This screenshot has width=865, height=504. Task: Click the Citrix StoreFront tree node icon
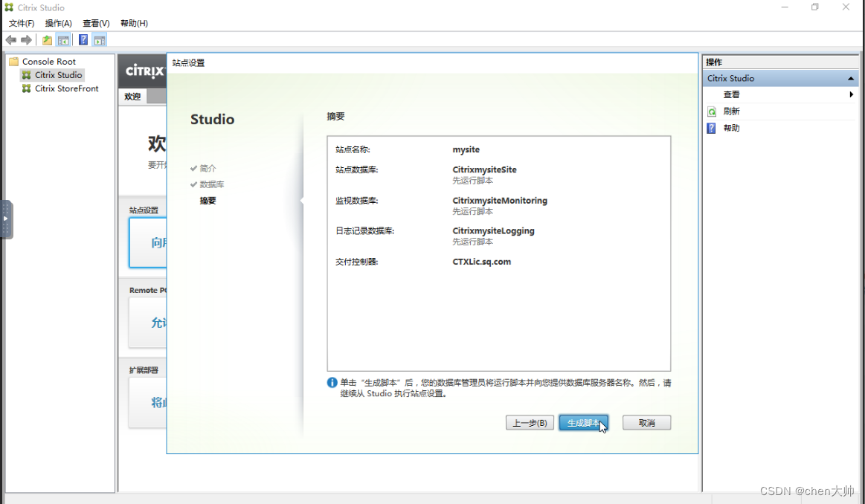coord(27,88)
